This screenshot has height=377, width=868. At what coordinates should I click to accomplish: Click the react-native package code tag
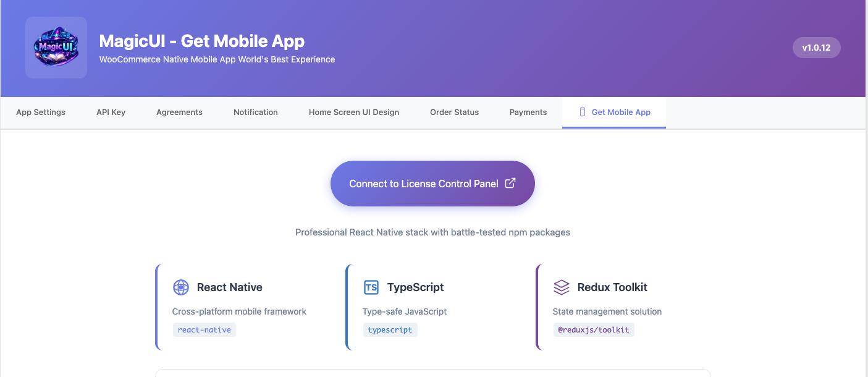point(204,329)
